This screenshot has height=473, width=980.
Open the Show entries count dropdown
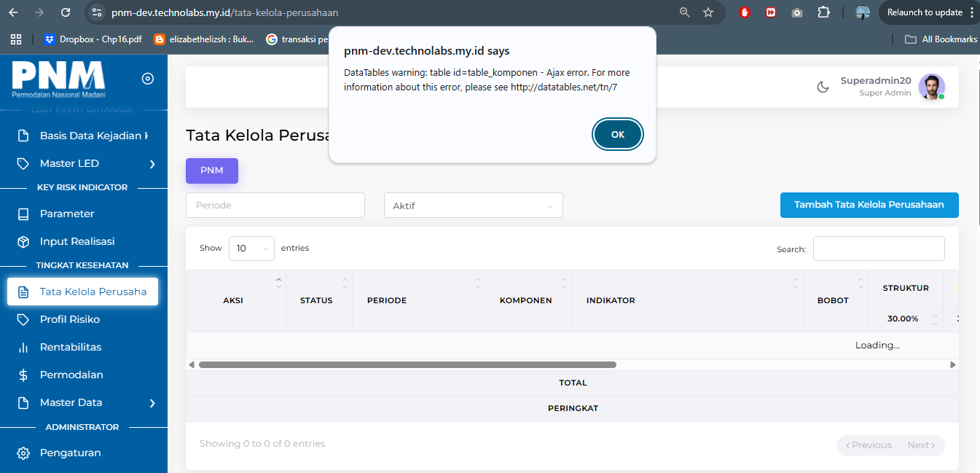pos(251,249)
